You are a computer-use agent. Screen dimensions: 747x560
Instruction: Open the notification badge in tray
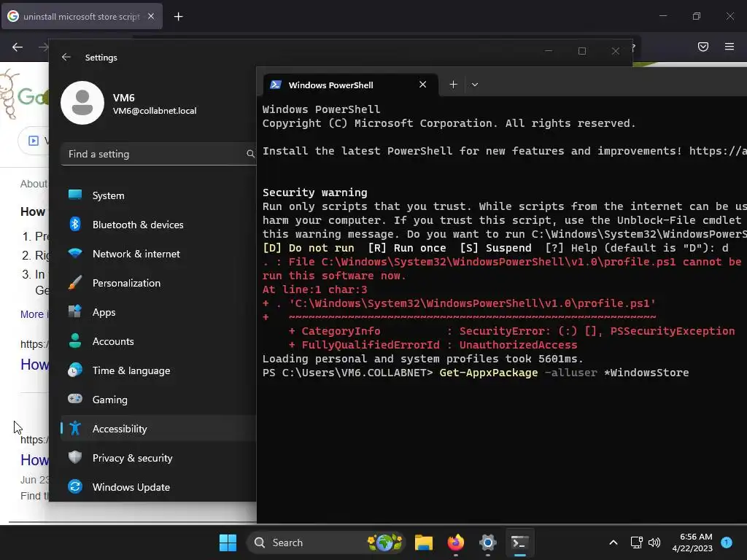pyautogui.click(x=727, y=542)
